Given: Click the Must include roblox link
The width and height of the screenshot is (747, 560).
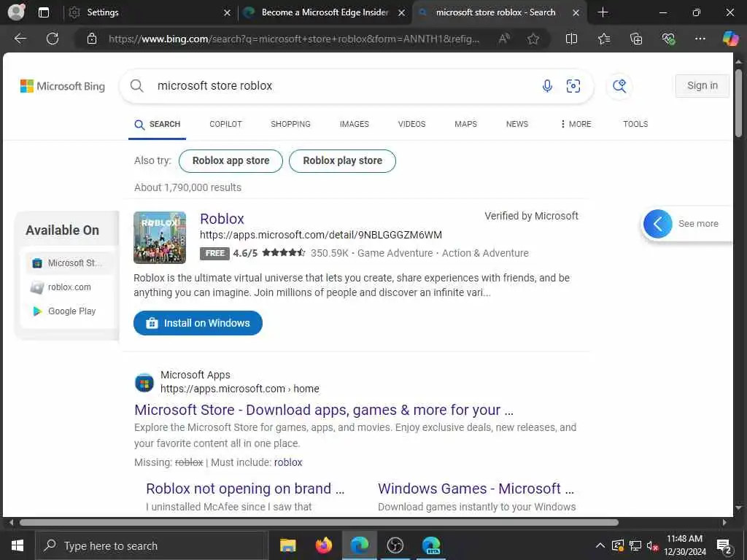Looking at the screenshot, I should [x=287, y=462].
